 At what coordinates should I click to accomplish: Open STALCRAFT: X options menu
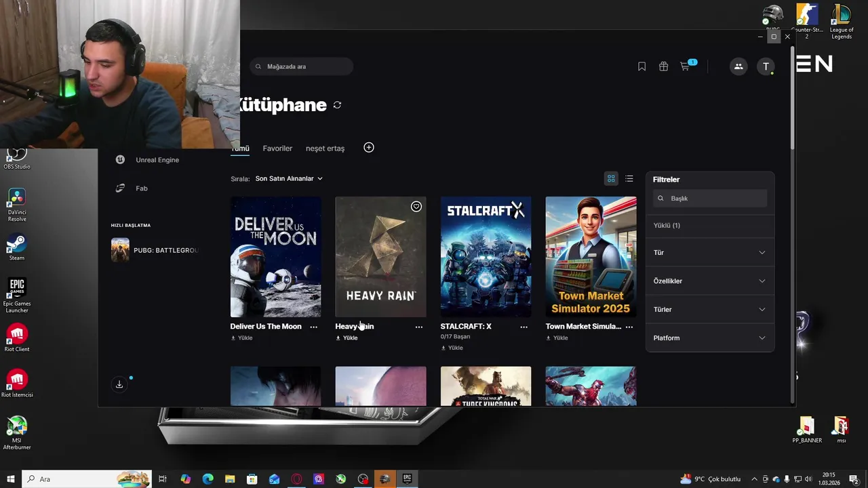pos(524,327)
